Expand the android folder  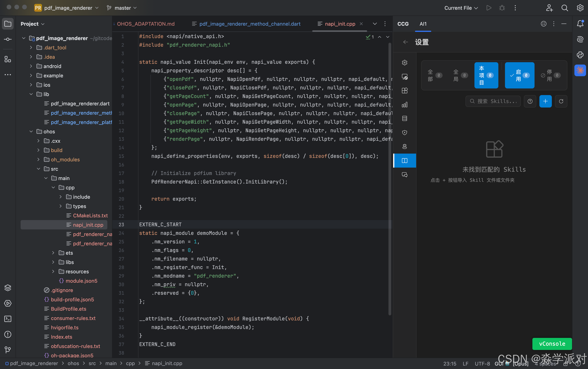pos(31,66)
